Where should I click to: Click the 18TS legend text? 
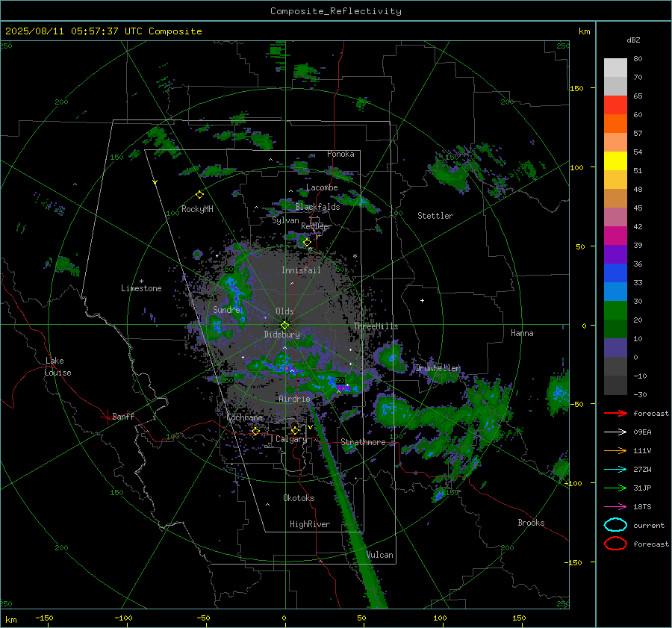click(x=642, y=507)
